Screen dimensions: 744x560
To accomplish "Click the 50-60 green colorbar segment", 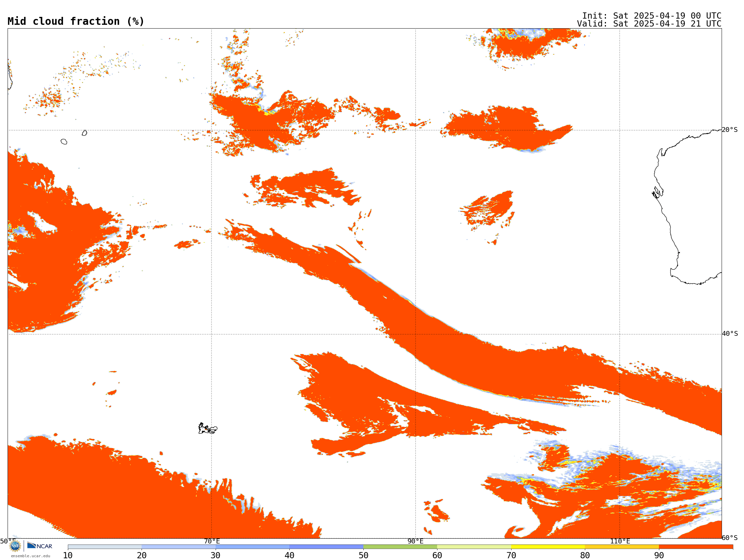I will click(x=400, y=547).
